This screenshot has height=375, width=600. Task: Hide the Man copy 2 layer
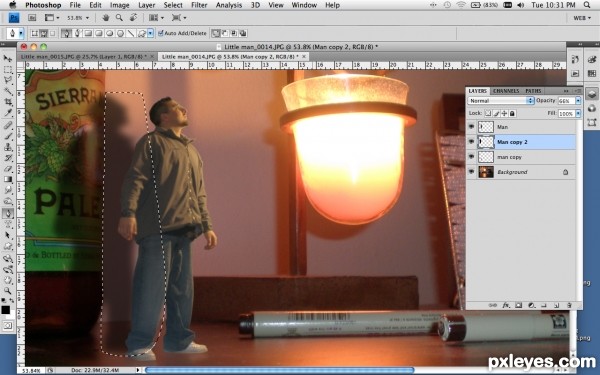471,142
